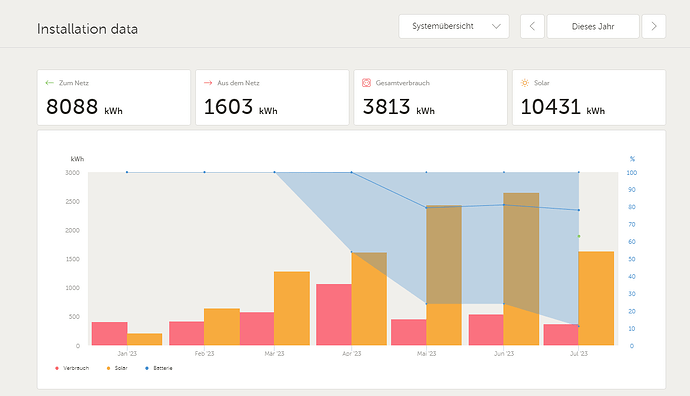690x396 pixels.
Task: Click the red Aus dem Netz arrow icon
Action: (208, 83)
